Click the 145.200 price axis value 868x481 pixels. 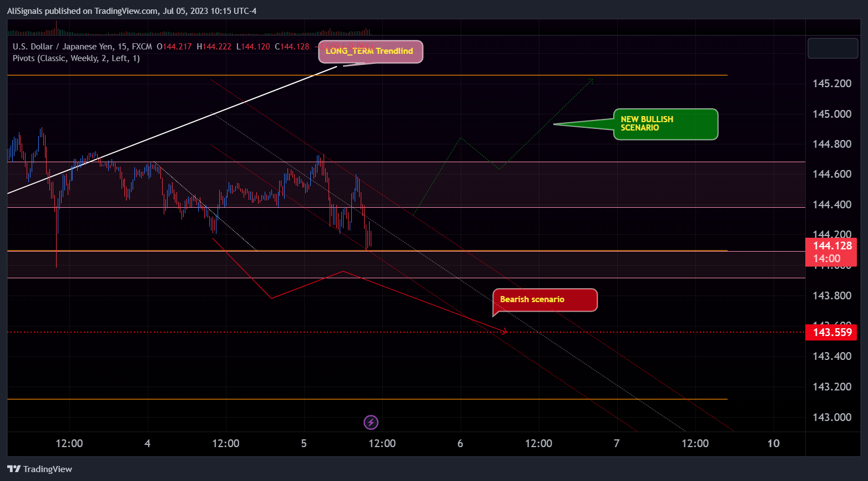pos(832,84)
